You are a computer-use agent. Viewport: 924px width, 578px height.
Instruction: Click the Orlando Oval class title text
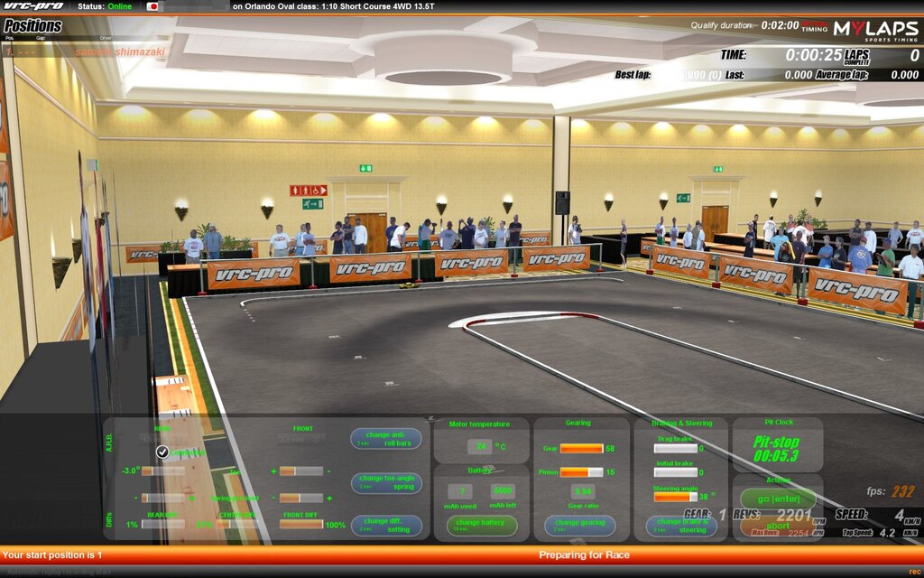point(333,6)
